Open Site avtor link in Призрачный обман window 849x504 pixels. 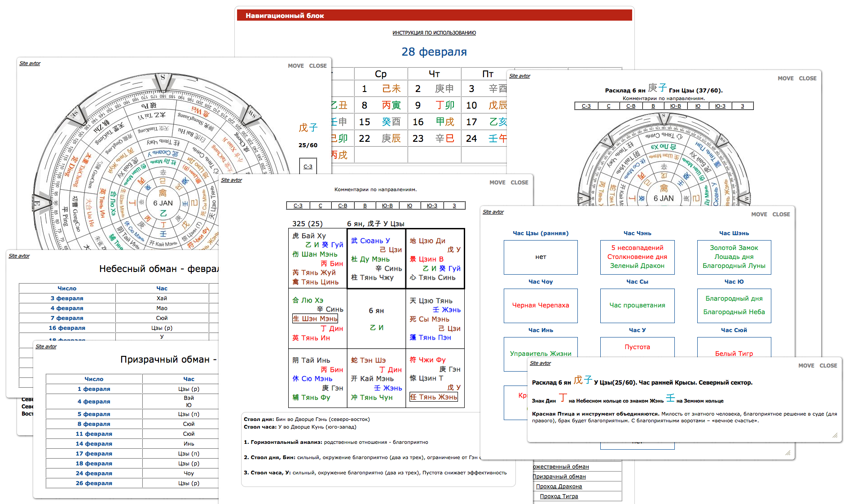pos(46,346)
